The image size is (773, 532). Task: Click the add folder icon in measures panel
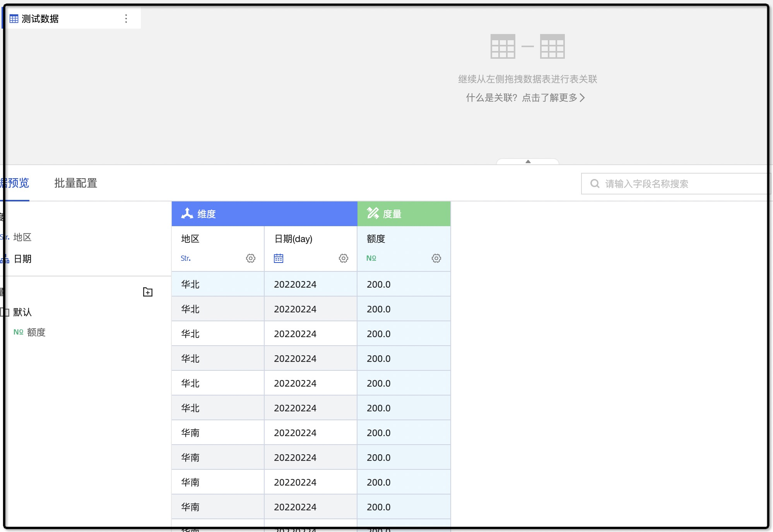tap(148, 292)
